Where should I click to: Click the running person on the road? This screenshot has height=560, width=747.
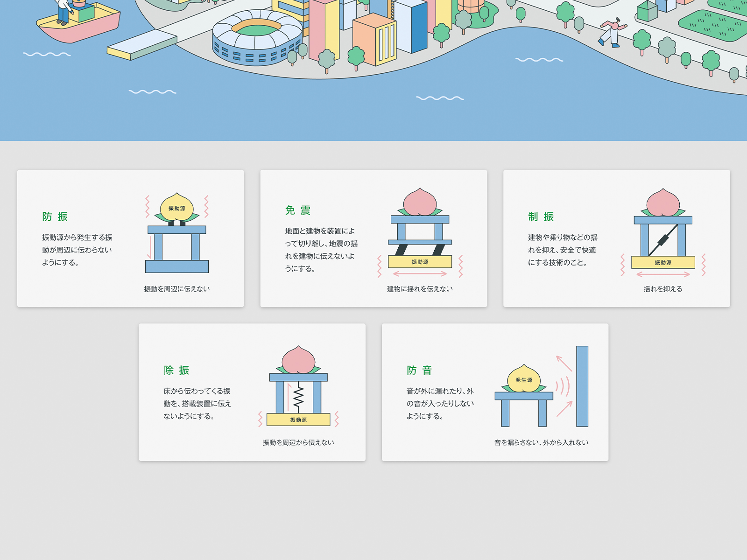(x=613, y=32)
